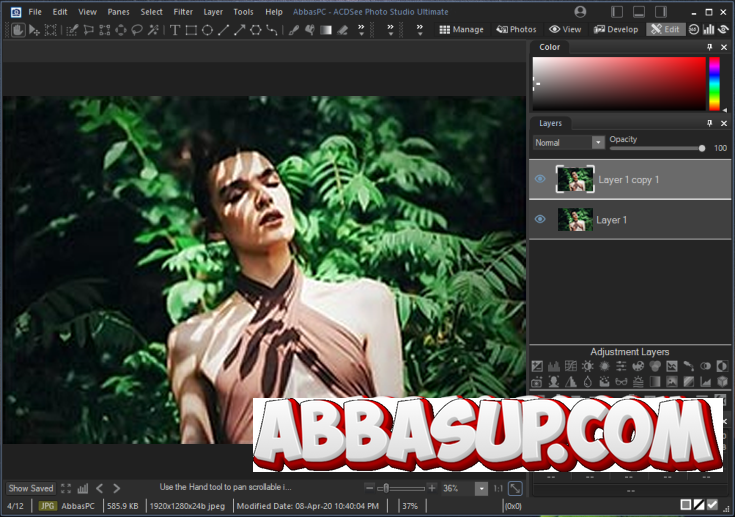Open the Panes menu
This screenshot has height=517, width=735.
[x=118, y=12]
